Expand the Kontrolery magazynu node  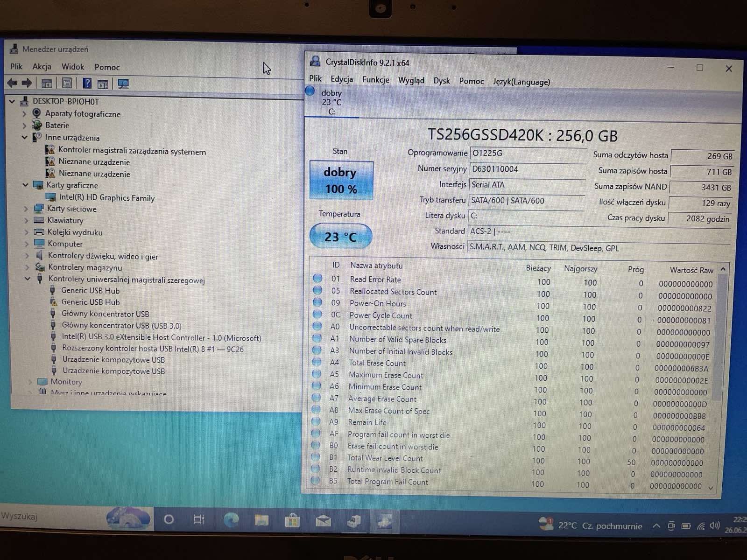[x=27, y=267]
